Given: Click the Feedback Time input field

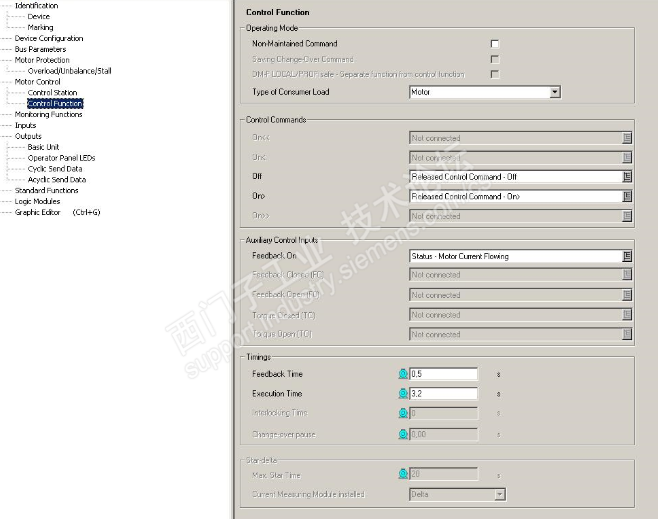Looking at the screenshot, I should 443,374.
